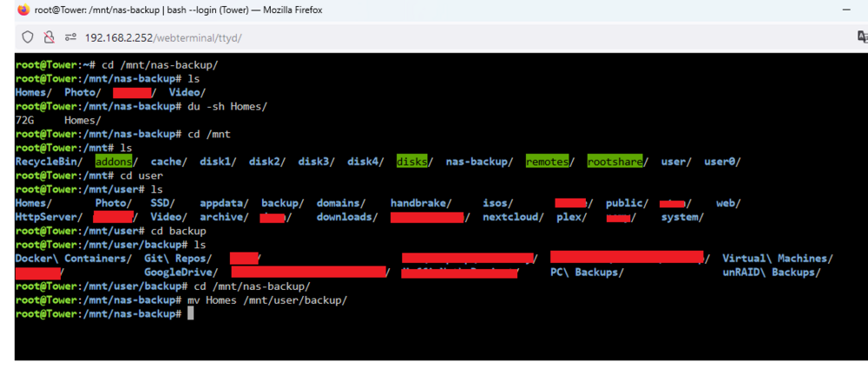The width and height of the screenshot is (868, 369).
Task: Click 'RecycleBin/' in the /mnt listing
Action: [x=49, y=161]
